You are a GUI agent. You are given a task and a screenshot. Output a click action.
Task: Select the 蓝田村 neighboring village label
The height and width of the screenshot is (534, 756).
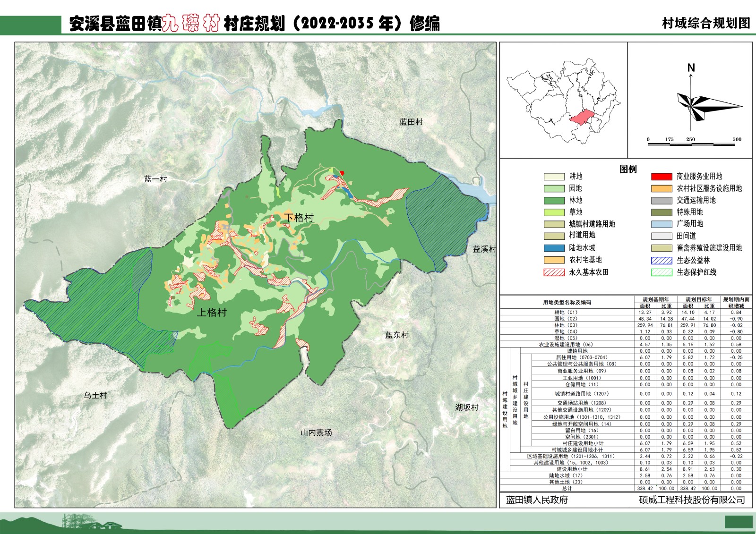[411, 122]
